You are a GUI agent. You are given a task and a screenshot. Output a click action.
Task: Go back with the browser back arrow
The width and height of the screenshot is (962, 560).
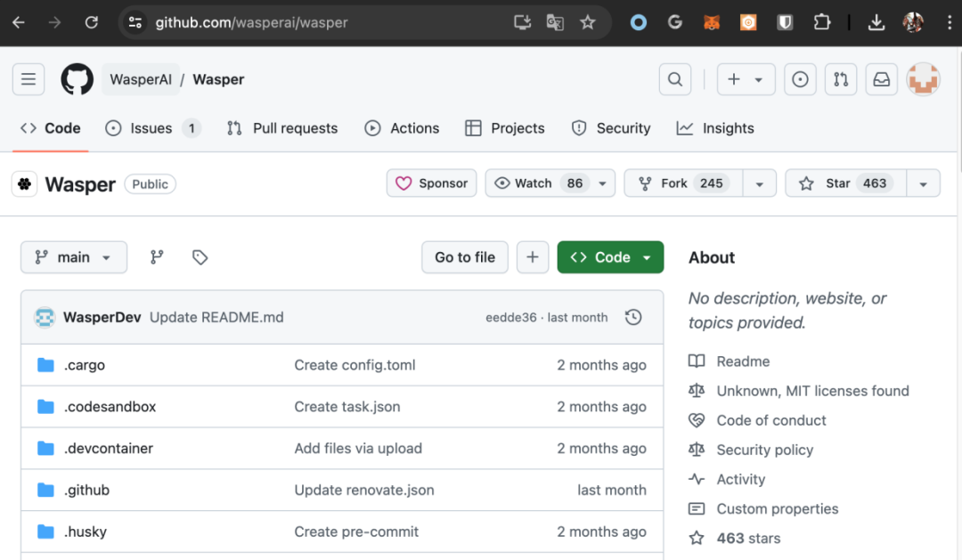19,22
